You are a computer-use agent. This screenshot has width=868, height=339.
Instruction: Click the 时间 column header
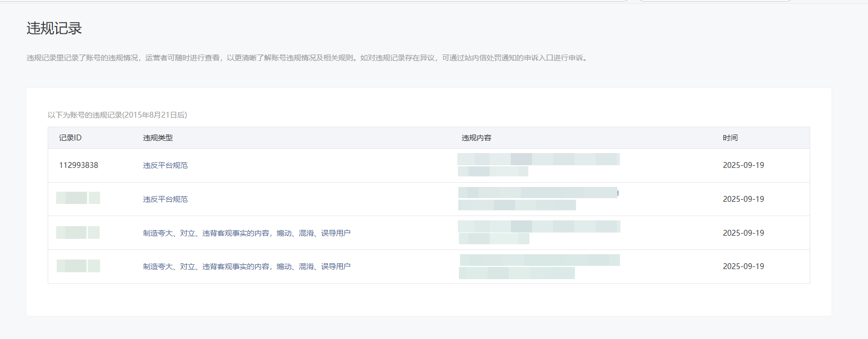click(x=730, y=138)
